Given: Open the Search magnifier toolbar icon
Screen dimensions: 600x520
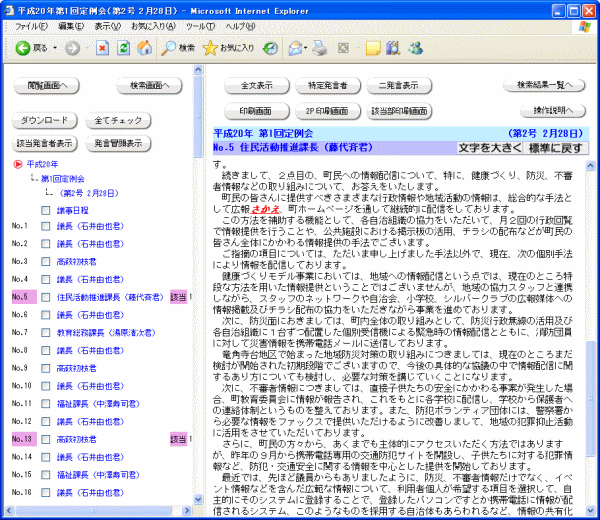Looking at the screenshot, I should point(168,48).
